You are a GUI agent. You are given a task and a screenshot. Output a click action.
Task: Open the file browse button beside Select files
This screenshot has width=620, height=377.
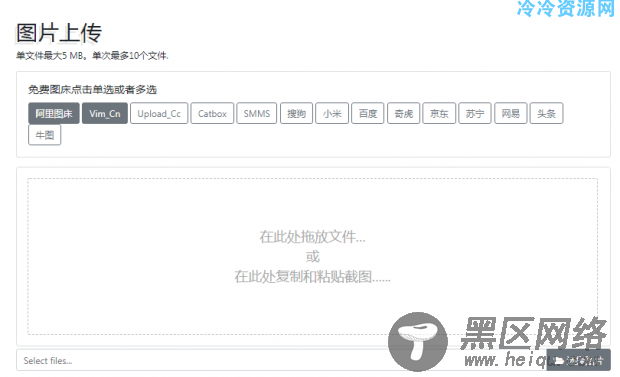click(x=579, y=360)
